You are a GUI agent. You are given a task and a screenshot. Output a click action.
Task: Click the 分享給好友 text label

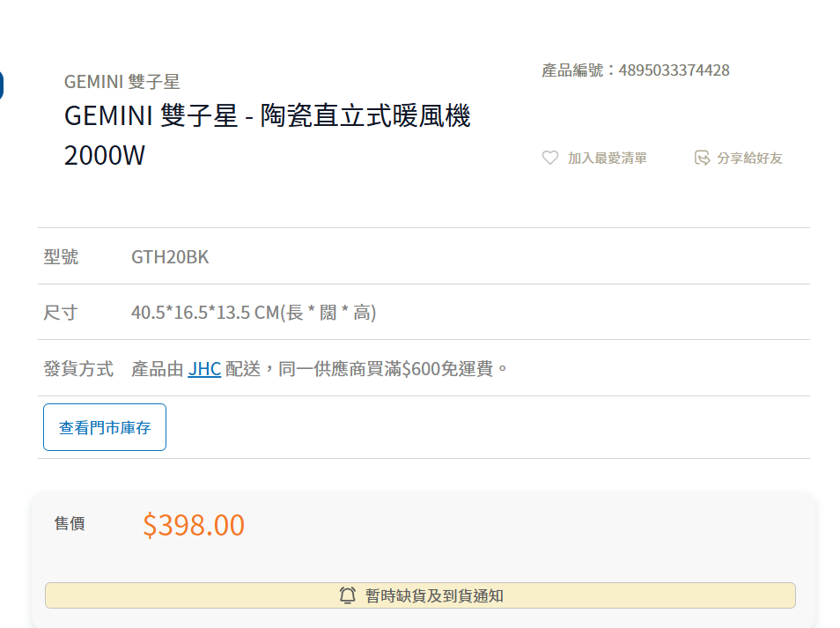749,159
